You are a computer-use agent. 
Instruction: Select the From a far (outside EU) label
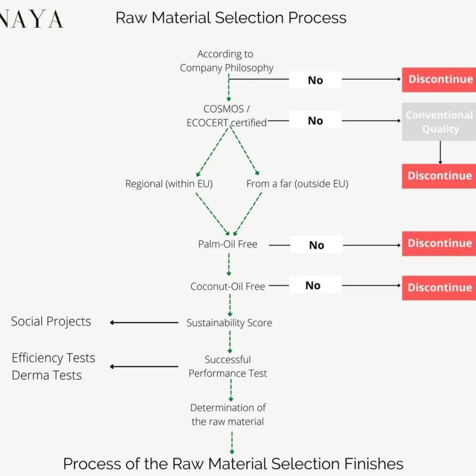coord(297,184)
